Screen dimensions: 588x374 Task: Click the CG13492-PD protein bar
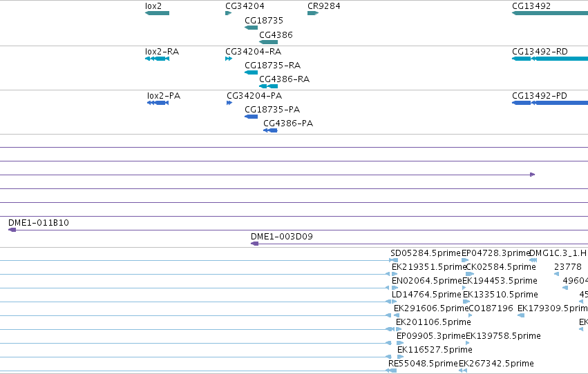coord(550,103)
